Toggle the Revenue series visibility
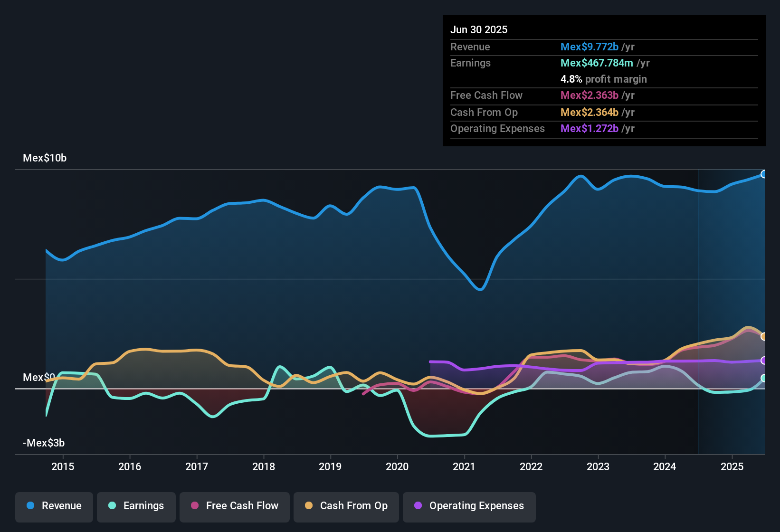The height and width of the screenshot is (532, 780). click(54, 506)
